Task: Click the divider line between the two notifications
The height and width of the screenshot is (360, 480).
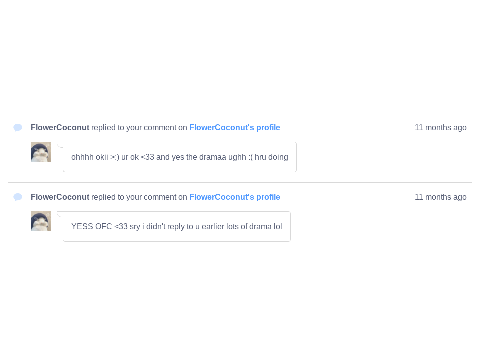Action: tap(240, 182)
